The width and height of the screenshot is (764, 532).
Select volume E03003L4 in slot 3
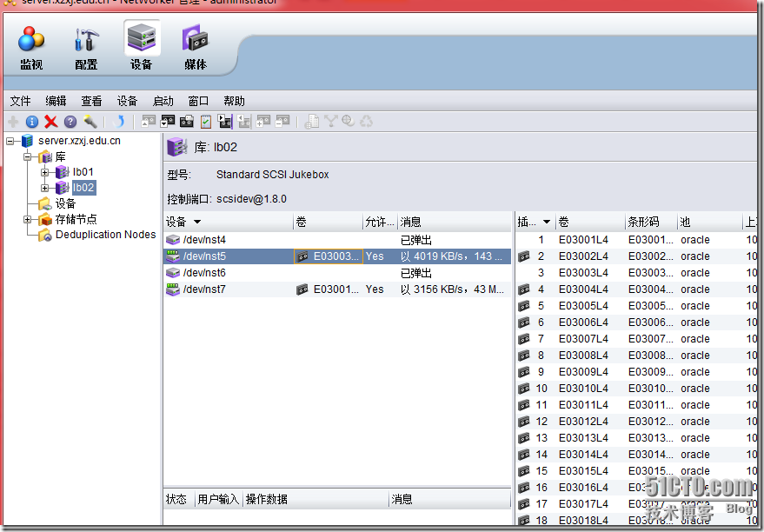(x=583, y=273)
